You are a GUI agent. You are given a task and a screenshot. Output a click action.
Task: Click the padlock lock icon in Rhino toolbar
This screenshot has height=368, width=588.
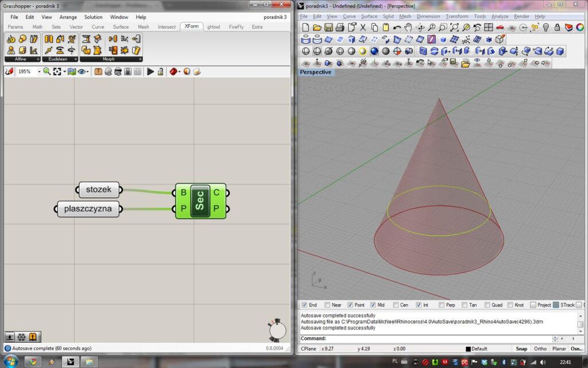click(557, 28)
